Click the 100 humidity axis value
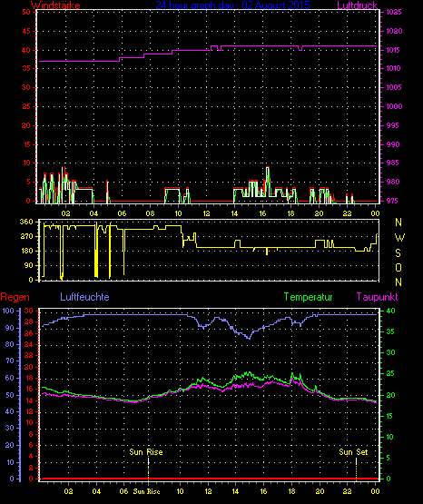This screenshot has width=423, height=504. (8, 311)
